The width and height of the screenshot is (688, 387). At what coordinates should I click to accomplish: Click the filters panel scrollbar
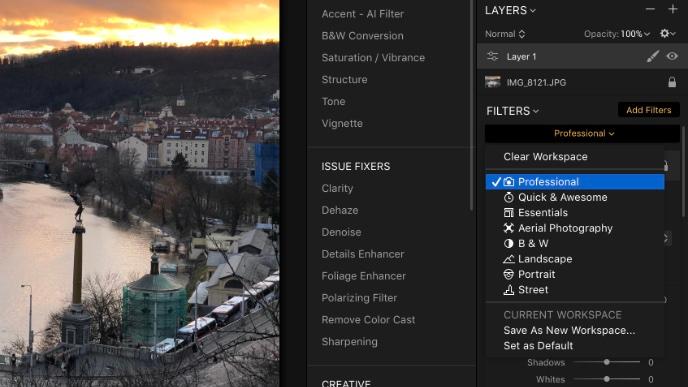point(684,171)
